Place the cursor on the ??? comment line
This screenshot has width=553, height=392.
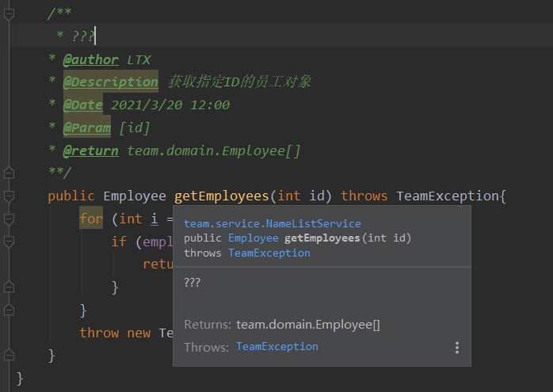83,36
